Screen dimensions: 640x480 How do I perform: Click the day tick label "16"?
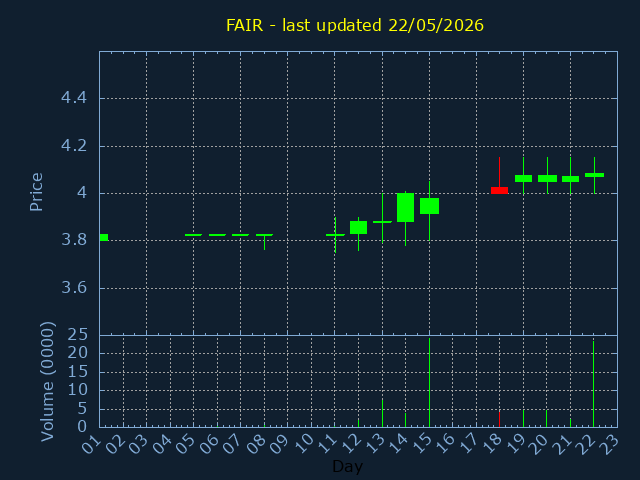pos(445,444)
